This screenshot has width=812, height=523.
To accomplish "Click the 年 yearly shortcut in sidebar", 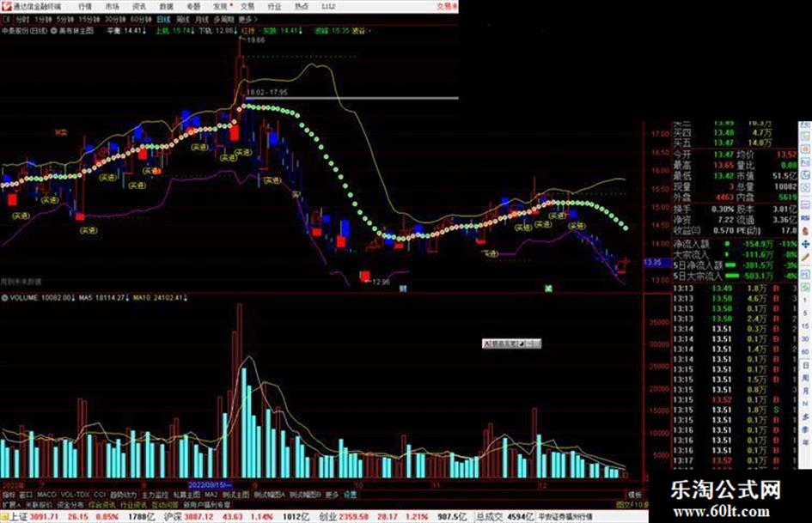I will 805,442.
